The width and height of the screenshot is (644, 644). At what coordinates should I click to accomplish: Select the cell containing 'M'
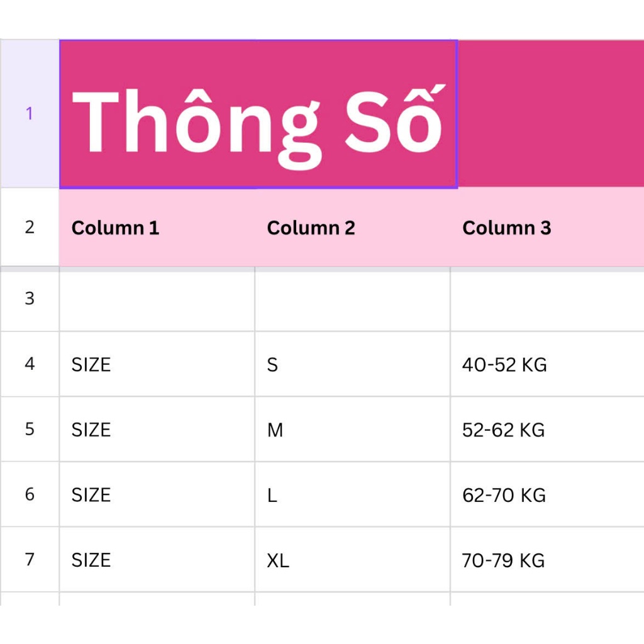click(352, 429)
